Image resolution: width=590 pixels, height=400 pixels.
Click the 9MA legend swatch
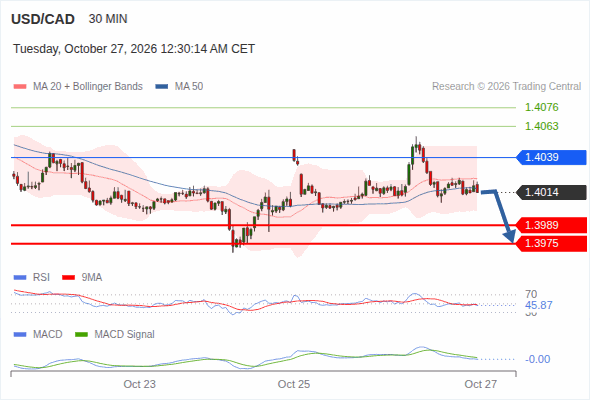coord(68,278)
